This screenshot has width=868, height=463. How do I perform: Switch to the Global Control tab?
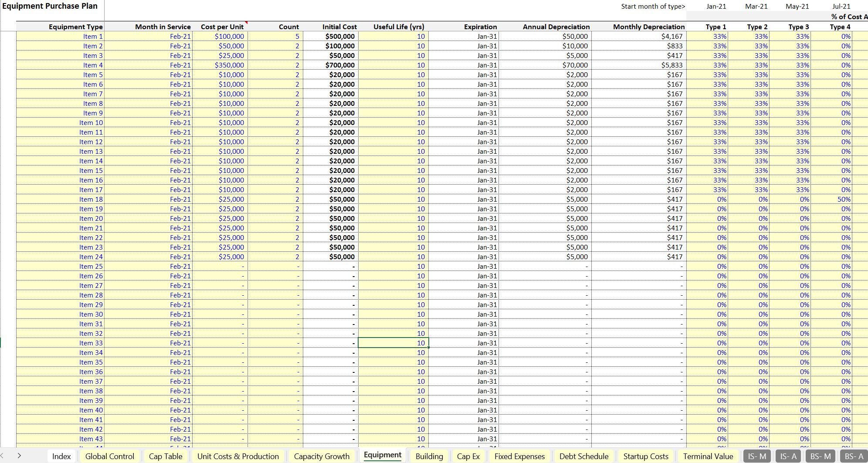click(110, 456)
